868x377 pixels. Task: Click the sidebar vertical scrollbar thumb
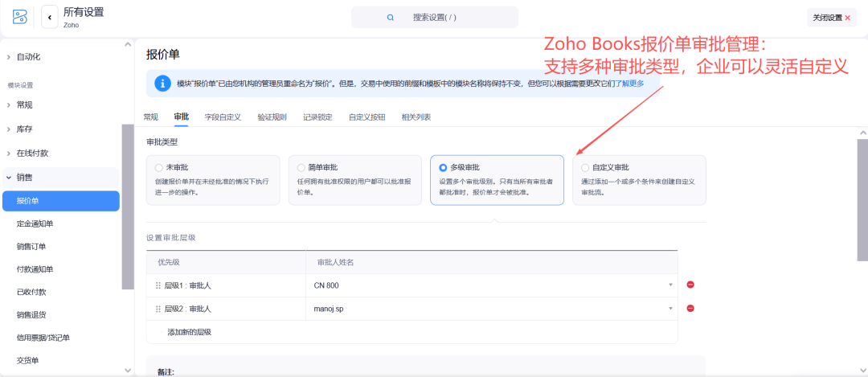[128, 206]
